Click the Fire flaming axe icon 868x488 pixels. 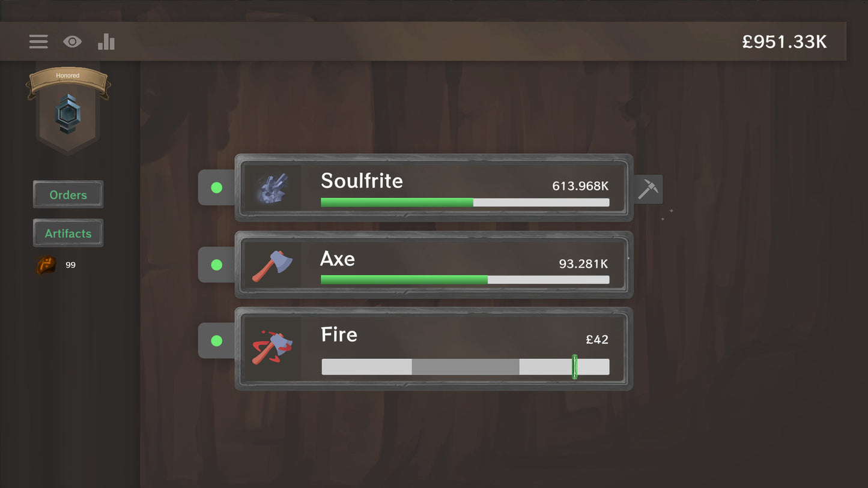point(273,347)
